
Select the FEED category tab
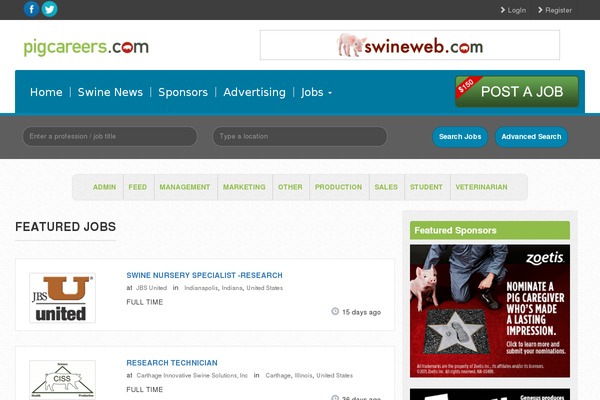pyautogui.click(x=138, y=187)
